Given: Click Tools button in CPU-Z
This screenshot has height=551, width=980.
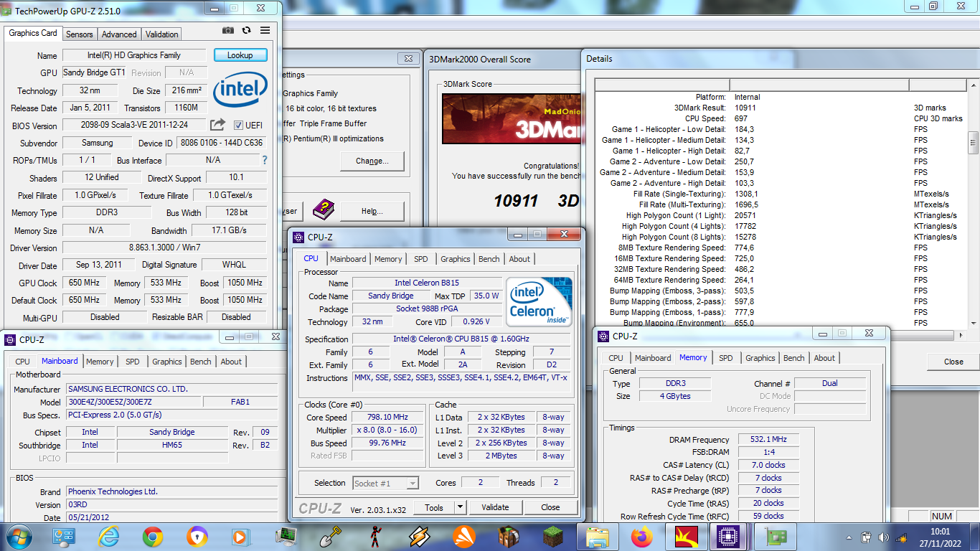Looking at the screenshot, I should click(434, 507).
